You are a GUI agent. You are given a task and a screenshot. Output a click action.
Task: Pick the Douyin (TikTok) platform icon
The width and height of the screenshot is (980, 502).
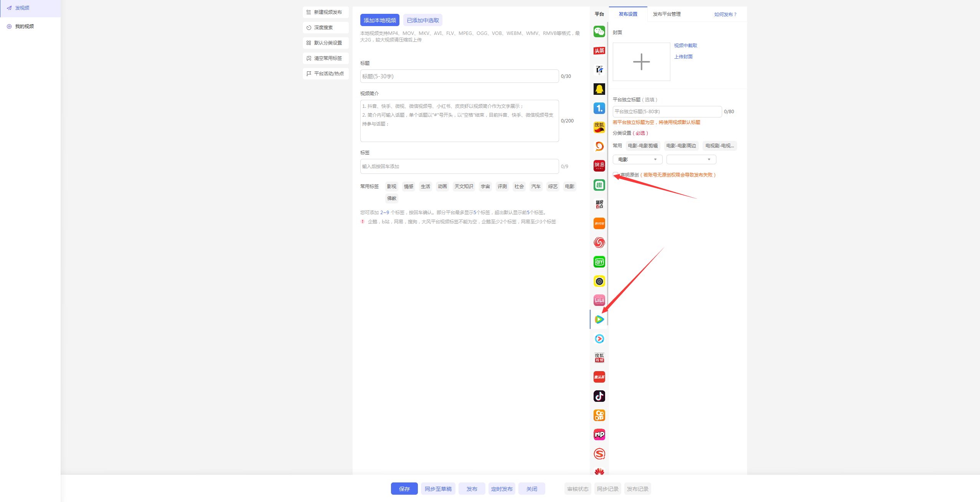(x=599, y=396)
